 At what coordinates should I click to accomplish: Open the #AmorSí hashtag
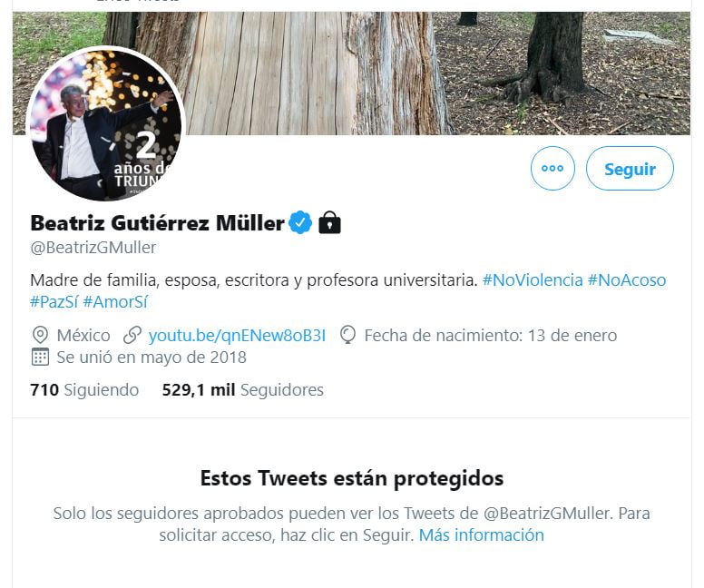tap(115, 302)
